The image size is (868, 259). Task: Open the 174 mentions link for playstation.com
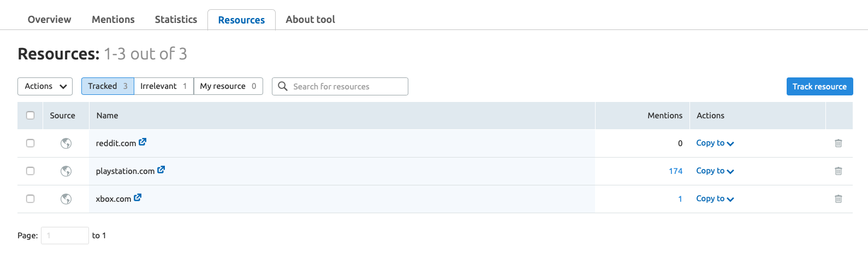(x=676, y=171)
